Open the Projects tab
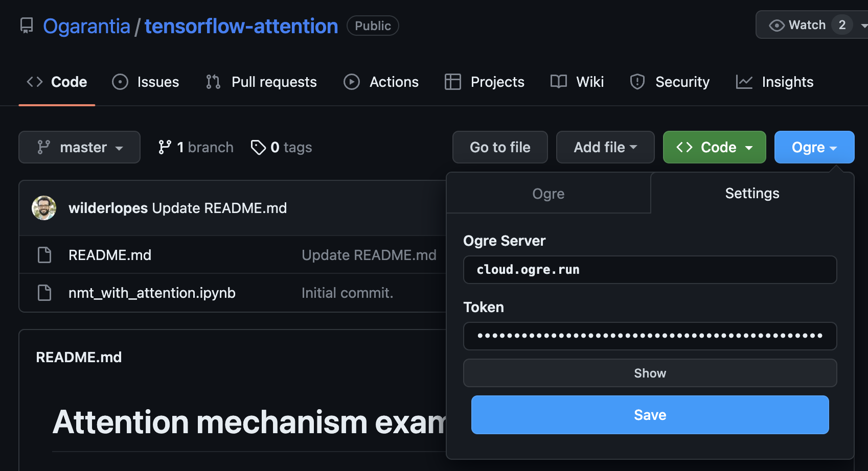Image resolution: width=868 pixels, height=471 pixels. tap(485, 82)
